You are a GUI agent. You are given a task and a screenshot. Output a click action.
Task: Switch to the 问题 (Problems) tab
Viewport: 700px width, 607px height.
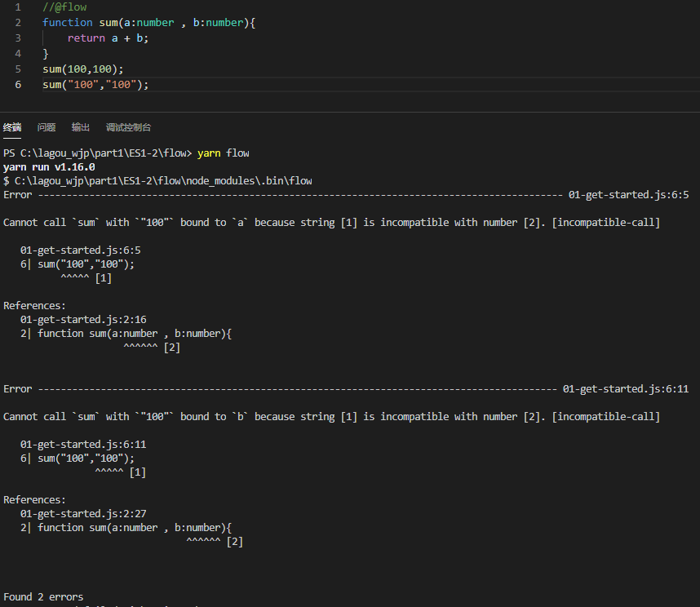[46, 127]
